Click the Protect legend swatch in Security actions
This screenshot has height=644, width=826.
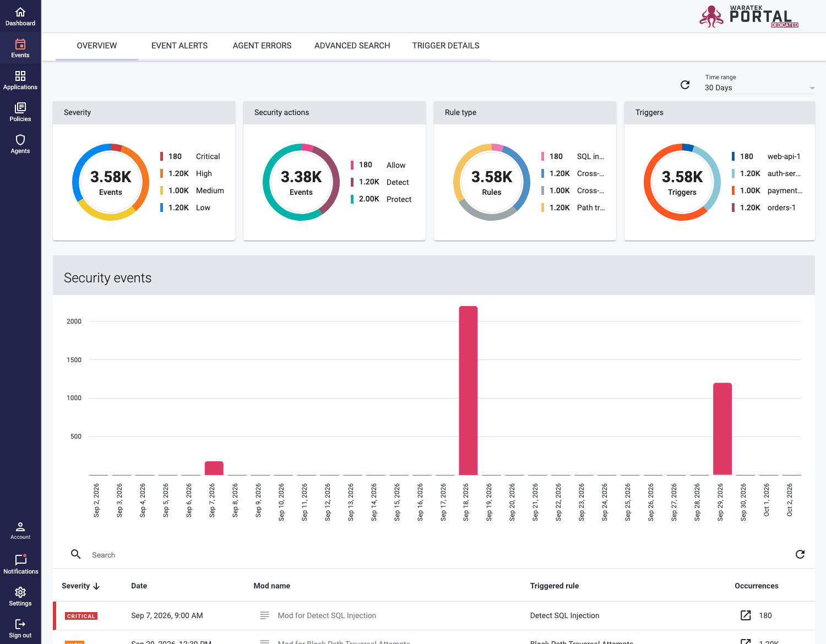click(x=352, y=199)
